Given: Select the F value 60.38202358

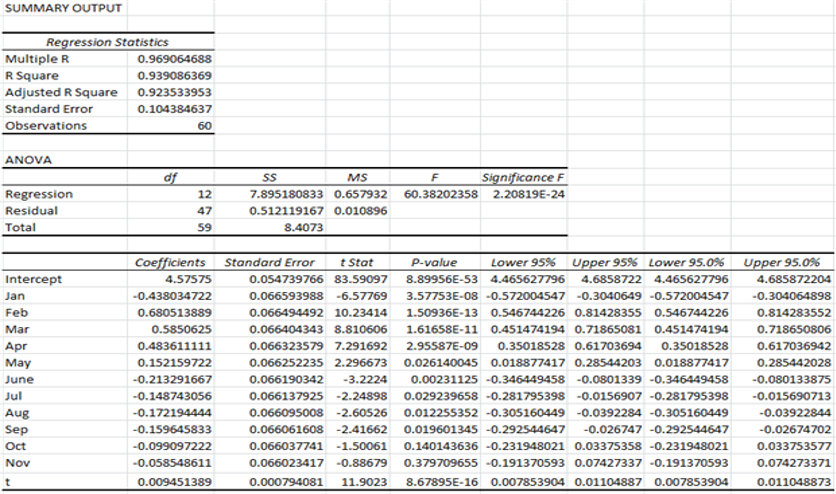Looking at the screenshot, I should point(441,195).
